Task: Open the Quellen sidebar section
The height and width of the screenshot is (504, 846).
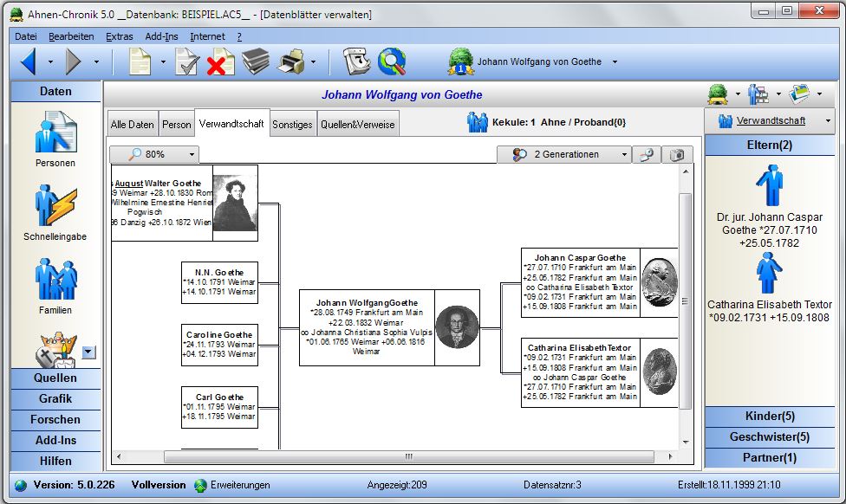Action: point(55,378)
